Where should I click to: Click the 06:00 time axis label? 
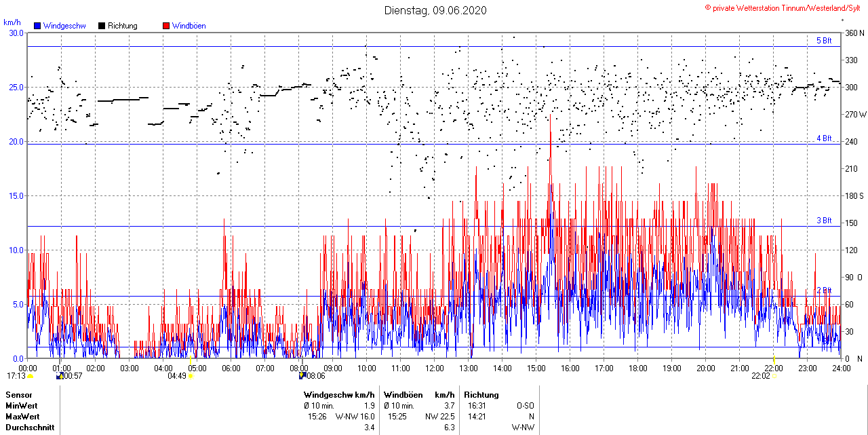(231, 368)
